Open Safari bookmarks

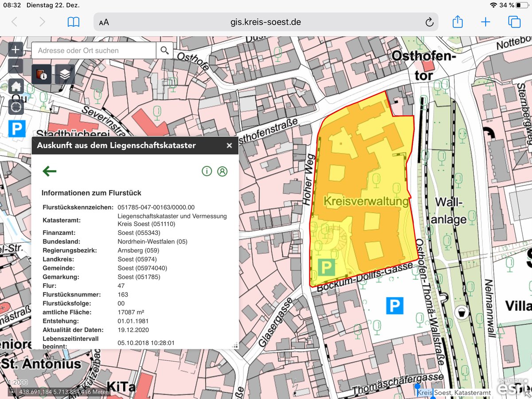(x=74, y=22)
